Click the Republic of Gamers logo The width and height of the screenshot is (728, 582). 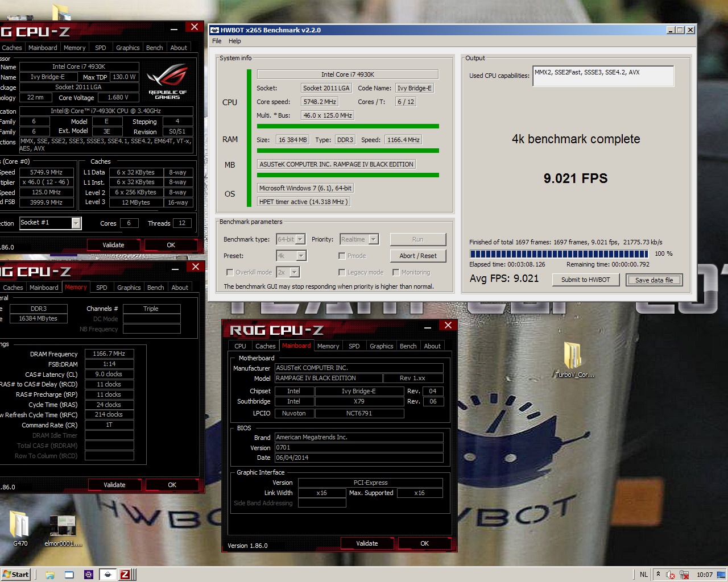pyautogui.click(x=167, y=82)
